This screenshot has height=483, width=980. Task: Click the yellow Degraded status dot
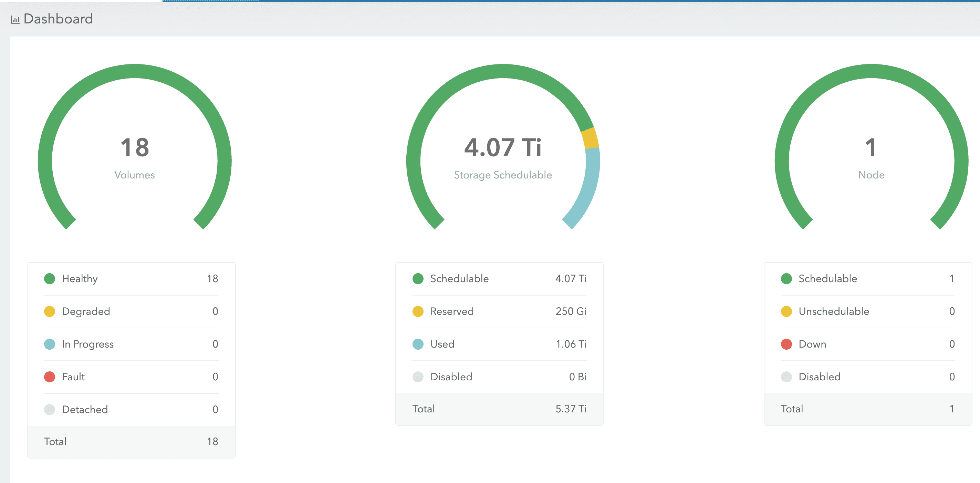(50, 311)
